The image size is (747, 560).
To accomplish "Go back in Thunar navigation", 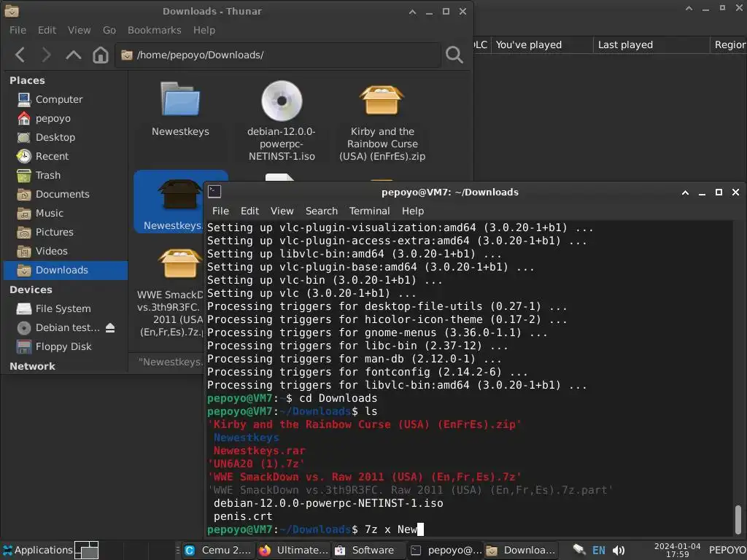I will click(20, 55).
